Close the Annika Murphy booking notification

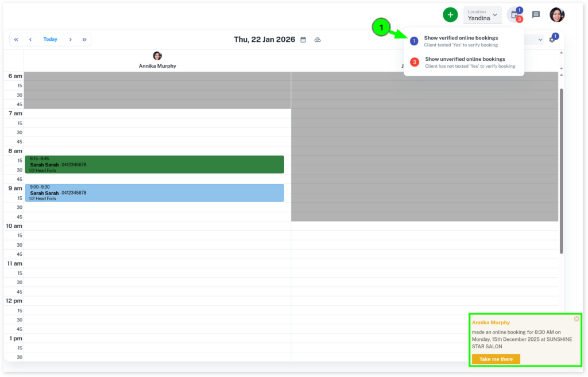[x=577, y=319]
